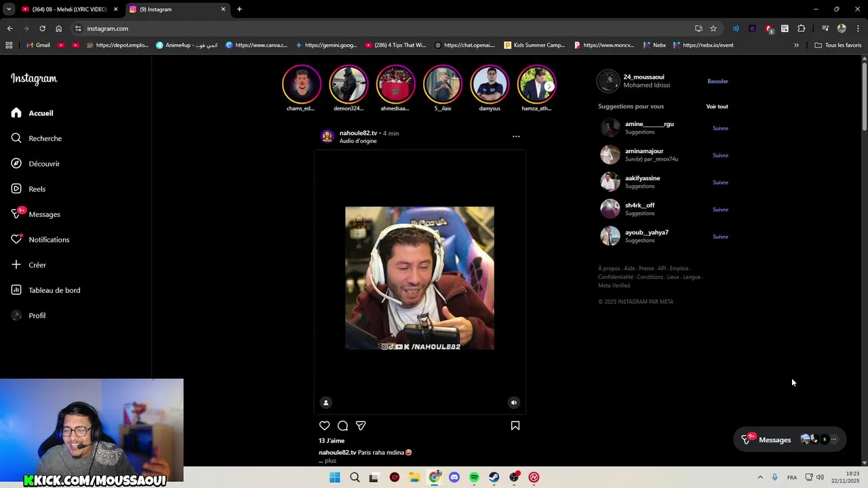Expand the hidden bookmarks overflow chevron
Screen dimensions: 868x488
(796, 45)
